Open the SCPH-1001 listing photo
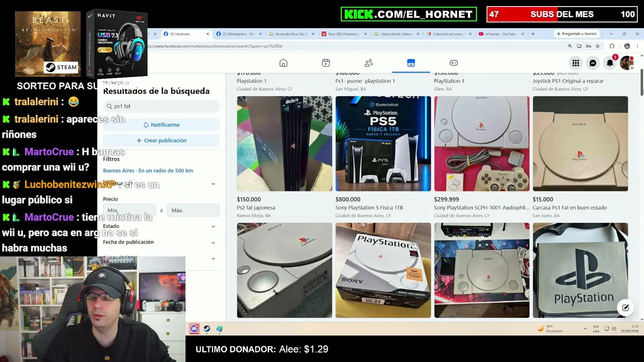 pos(481,144)
